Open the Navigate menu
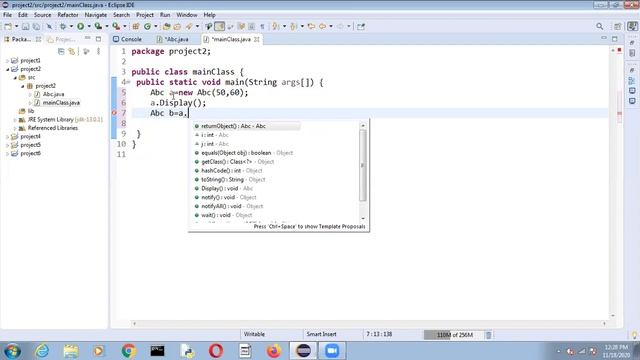Viewport: 640px width, 360px height. pos(96,15)
